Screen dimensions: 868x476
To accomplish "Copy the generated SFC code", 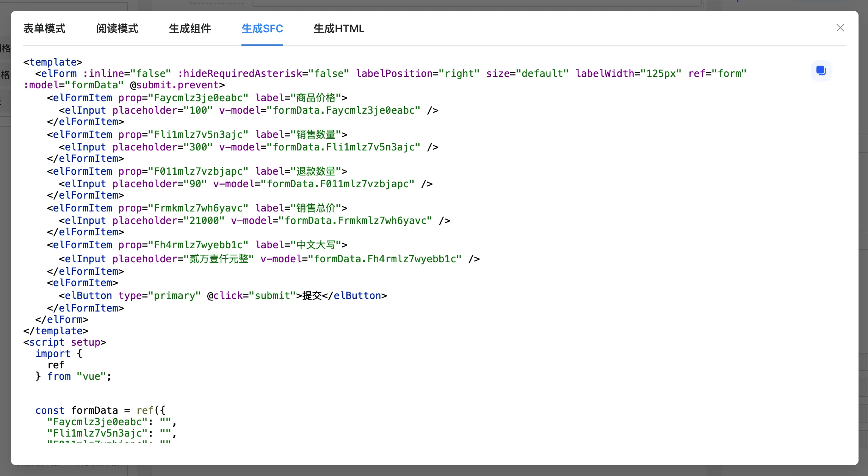I will pyautogui.click(x=821, y=70).
